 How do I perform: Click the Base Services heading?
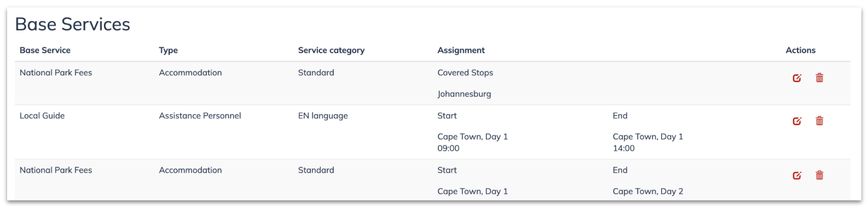tap(73, 24)
